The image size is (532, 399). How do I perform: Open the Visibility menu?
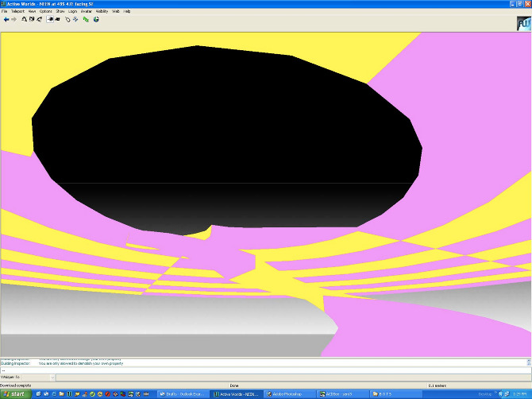click(x=102, y=11)
